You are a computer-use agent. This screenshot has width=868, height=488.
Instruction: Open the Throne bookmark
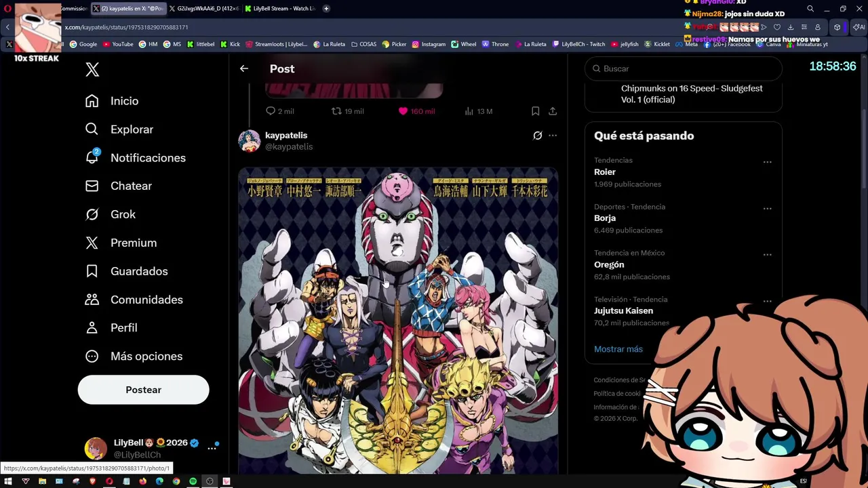pos(495,44)
